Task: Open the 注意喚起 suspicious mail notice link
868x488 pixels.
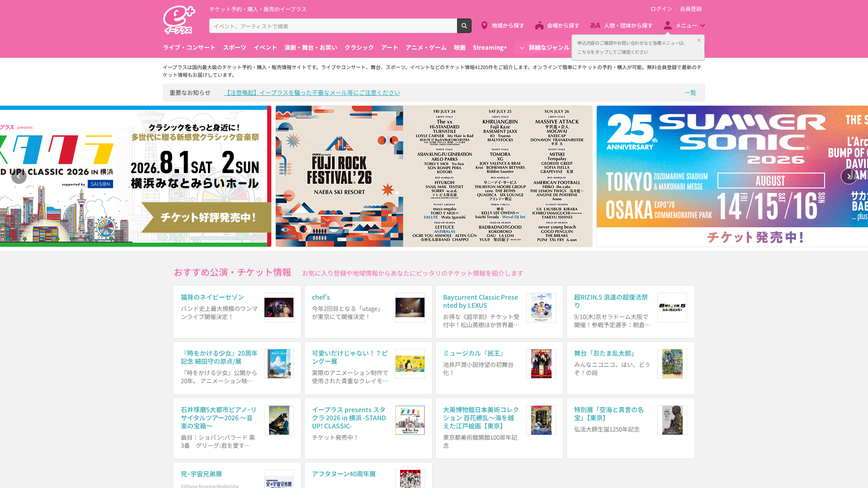Action: click(x=312, y=93)
